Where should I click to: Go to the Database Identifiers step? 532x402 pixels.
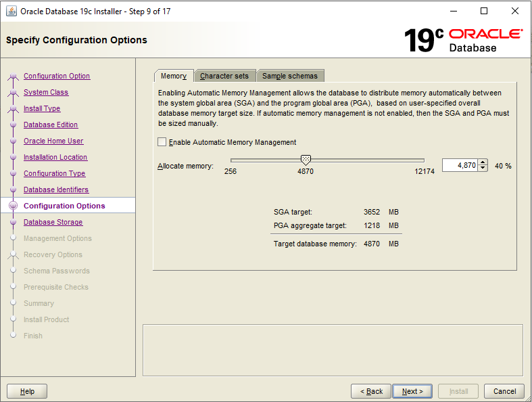(56, 189)
